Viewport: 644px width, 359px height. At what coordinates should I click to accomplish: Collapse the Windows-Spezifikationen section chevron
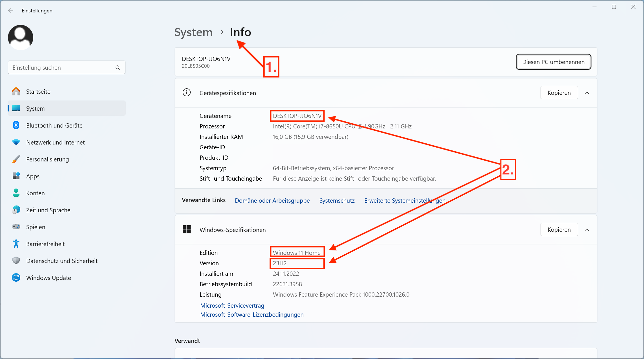tap(587, 230)
